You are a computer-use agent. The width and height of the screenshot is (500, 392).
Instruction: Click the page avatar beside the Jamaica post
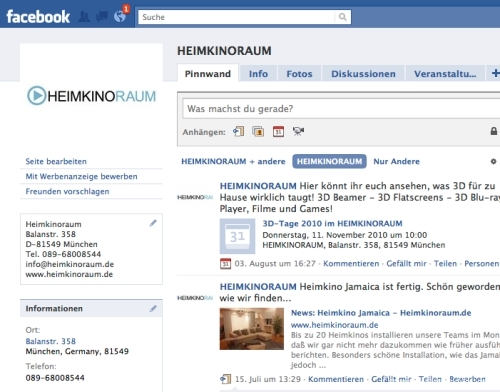(x=195, y=298)
